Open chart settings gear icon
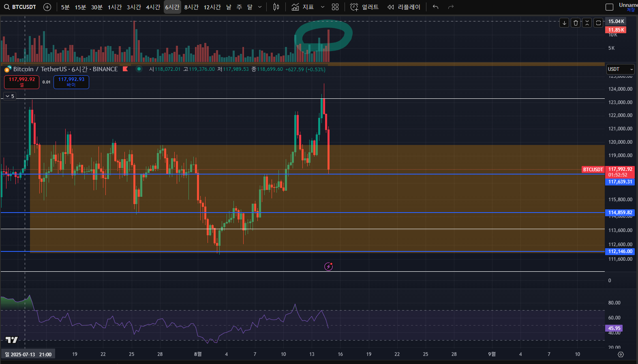This screenshot has height=364, width=638. 621,354
